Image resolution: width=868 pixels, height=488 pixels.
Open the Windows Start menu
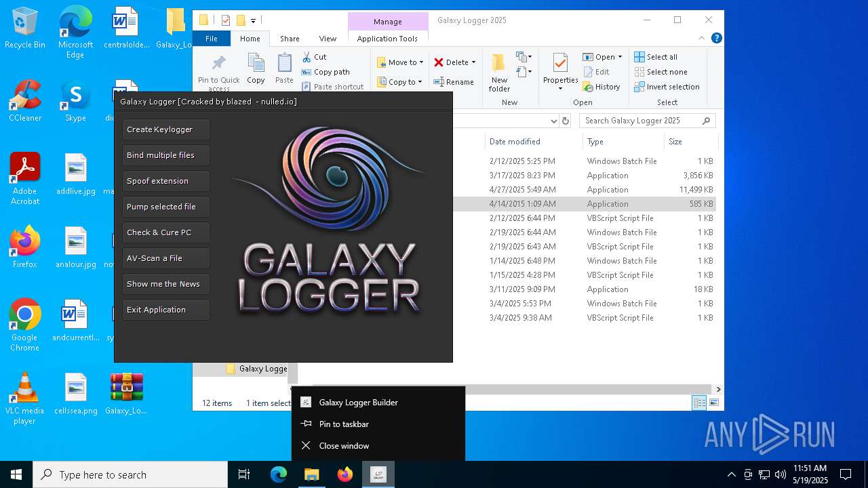tap(16, 474)
